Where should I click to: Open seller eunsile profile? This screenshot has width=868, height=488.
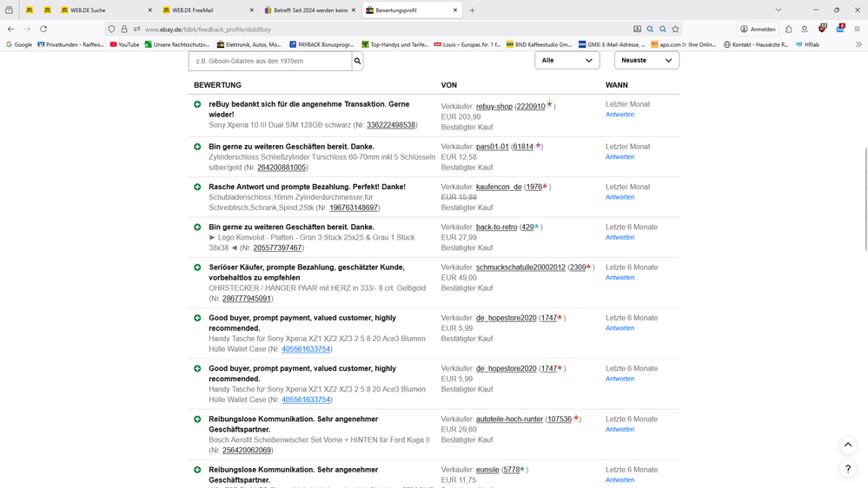[487, 470]
